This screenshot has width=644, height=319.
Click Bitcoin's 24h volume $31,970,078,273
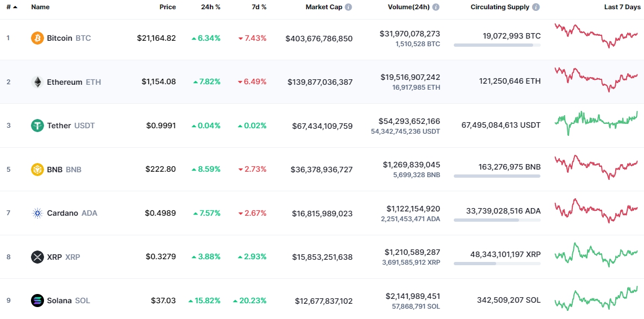pyautogui.click(x=410, y=34)
